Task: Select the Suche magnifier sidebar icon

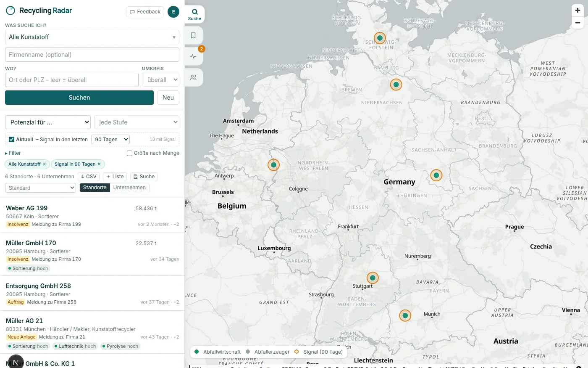Action: click(x=194, y=14)
